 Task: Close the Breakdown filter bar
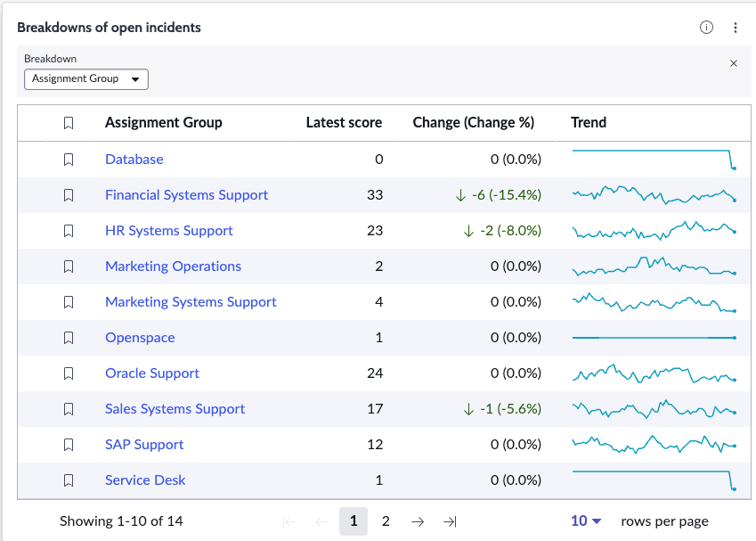coord(734,63)
